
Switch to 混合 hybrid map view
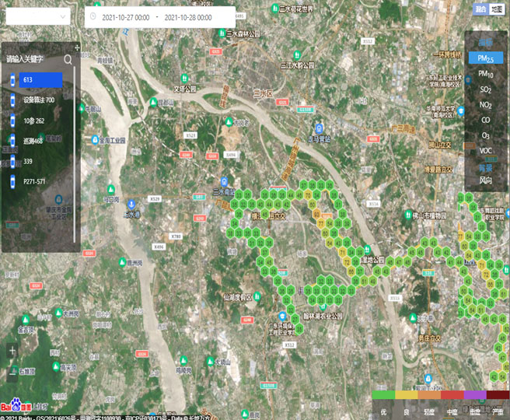[481, 9]
